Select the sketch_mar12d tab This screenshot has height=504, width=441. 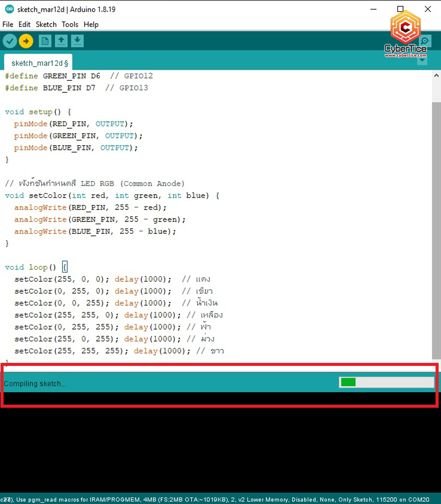[x=38, y=63]
